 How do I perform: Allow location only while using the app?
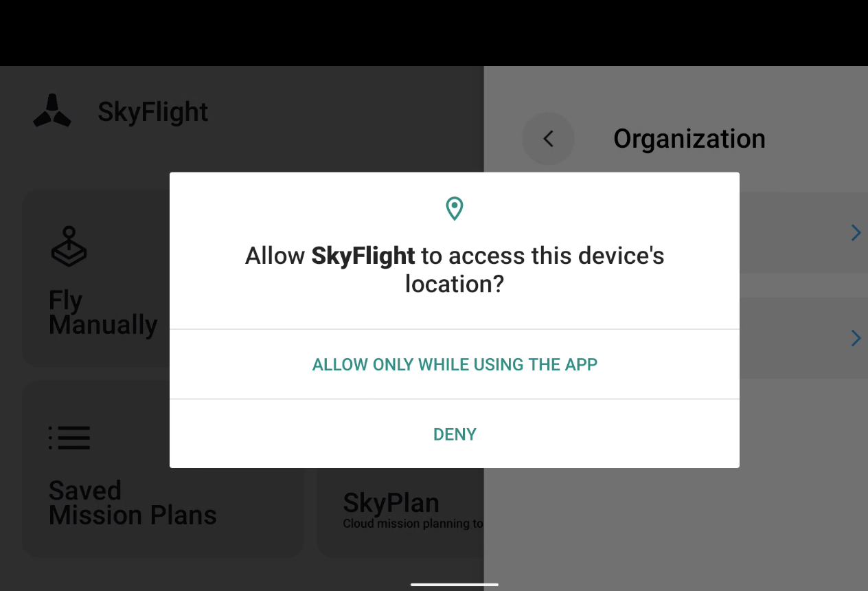tap(455, 364)
